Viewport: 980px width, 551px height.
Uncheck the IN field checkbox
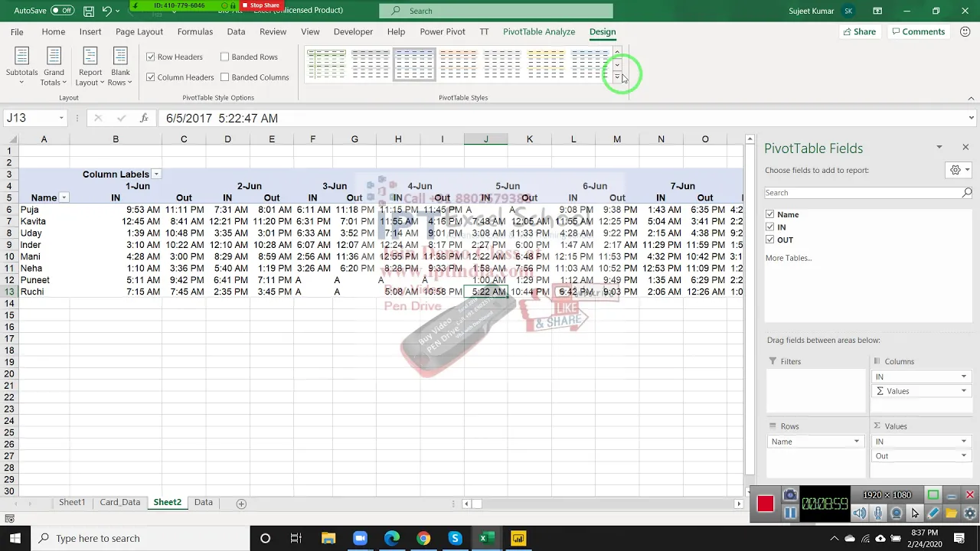(x=770, y=227)
